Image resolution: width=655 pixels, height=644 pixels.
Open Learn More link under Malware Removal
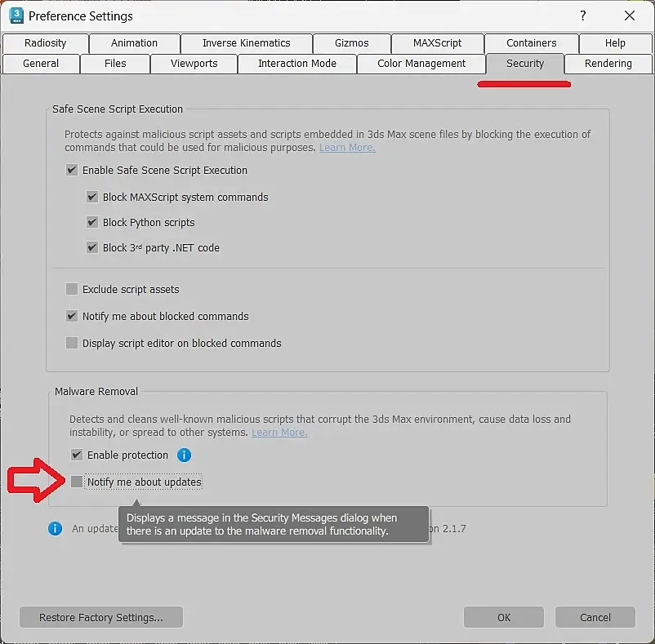(x=279, y=433)
